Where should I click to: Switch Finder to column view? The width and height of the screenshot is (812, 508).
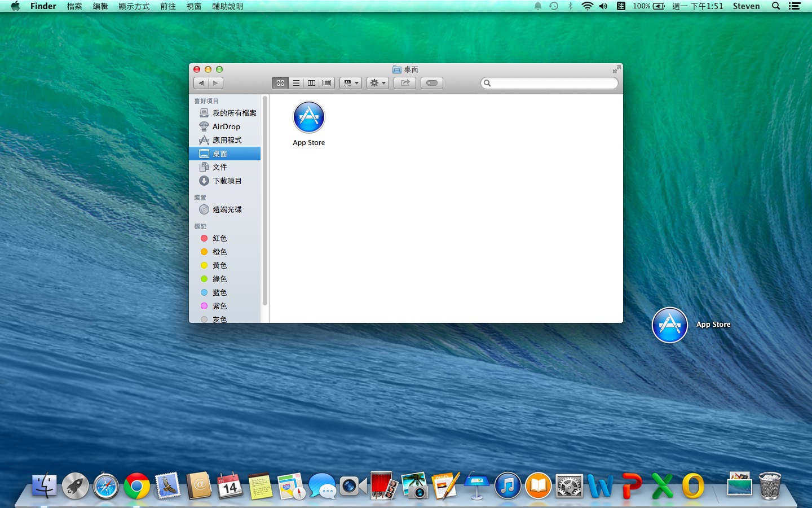point(311,83)
